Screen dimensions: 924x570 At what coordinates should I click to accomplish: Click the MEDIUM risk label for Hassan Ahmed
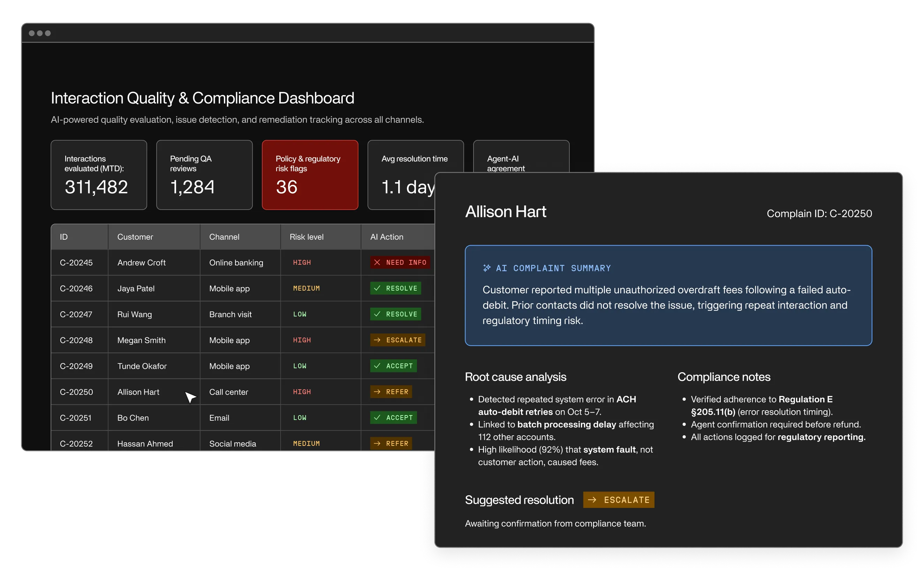[x=306, y=444]
